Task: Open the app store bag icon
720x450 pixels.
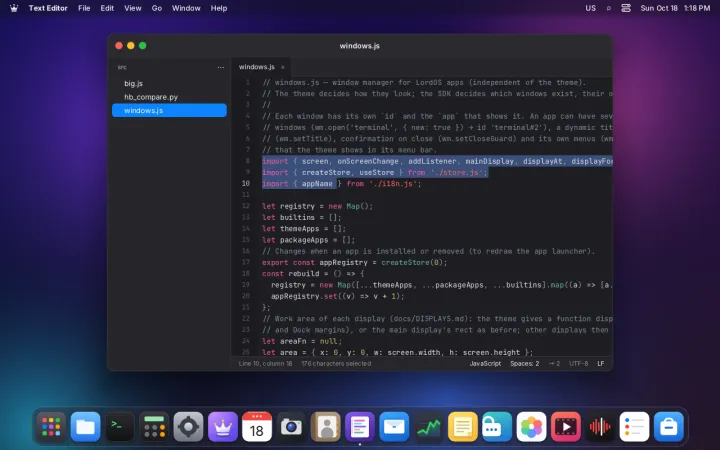Action: click(669, 427)
